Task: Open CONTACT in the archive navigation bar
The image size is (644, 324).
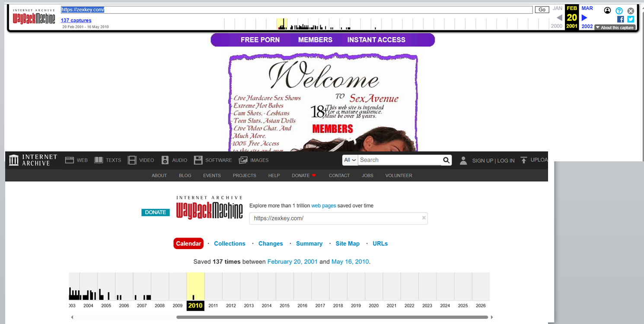Action: pos(339,176)
